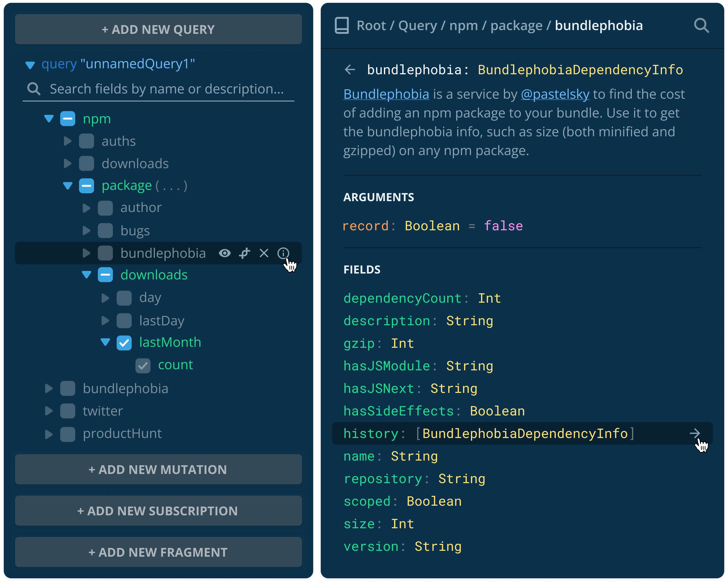Open info icon on bundlephobia row
Image resolution: width=728 pixels, height=583 pixels.
283,253
